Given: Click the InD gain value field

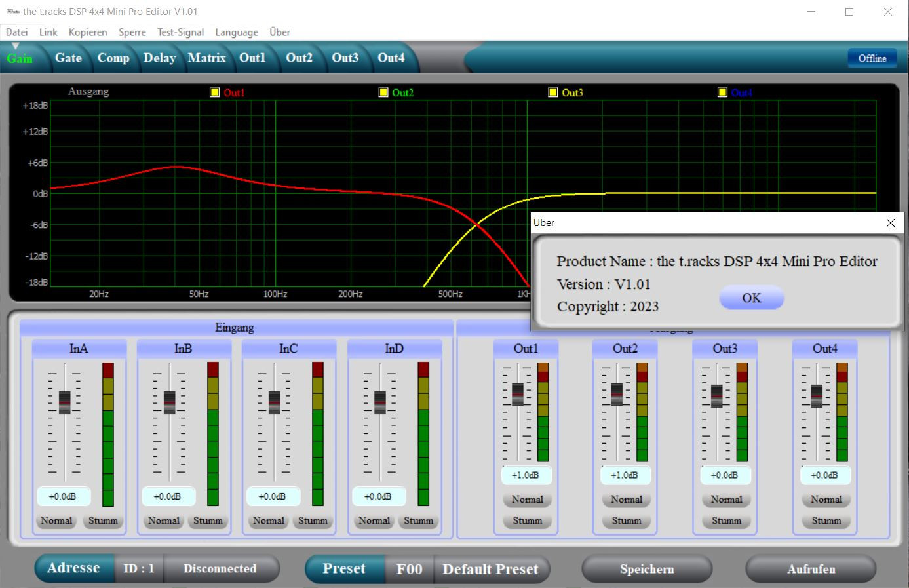Looking at the screenshot, I should pyautogui.click(x=378, y=497).
